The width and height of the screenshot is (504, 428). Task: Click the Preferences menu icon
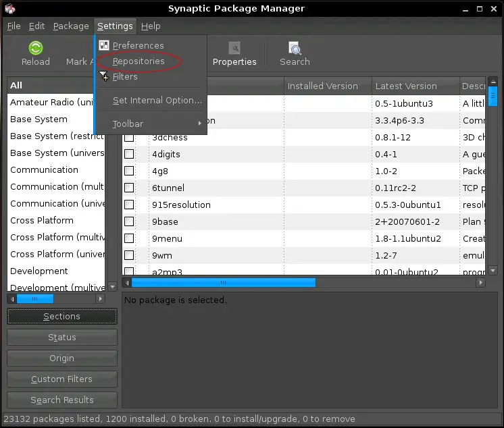click(104, 45)
